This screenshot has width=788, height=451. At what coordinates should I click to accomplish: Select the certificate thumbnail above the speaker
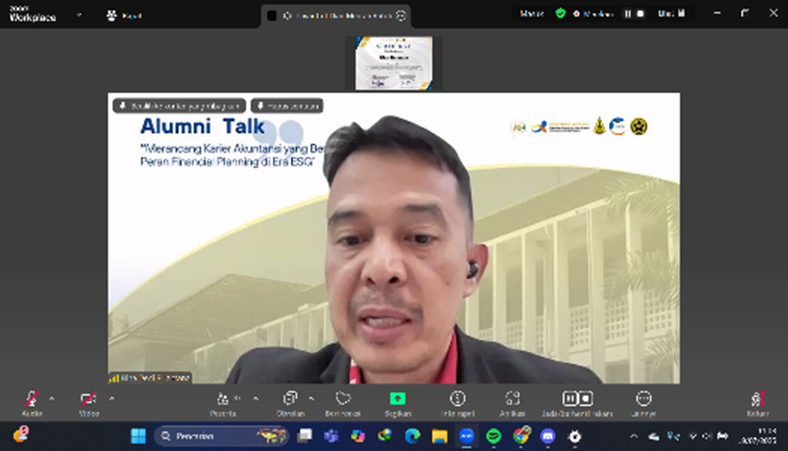[x=394, y=63]
